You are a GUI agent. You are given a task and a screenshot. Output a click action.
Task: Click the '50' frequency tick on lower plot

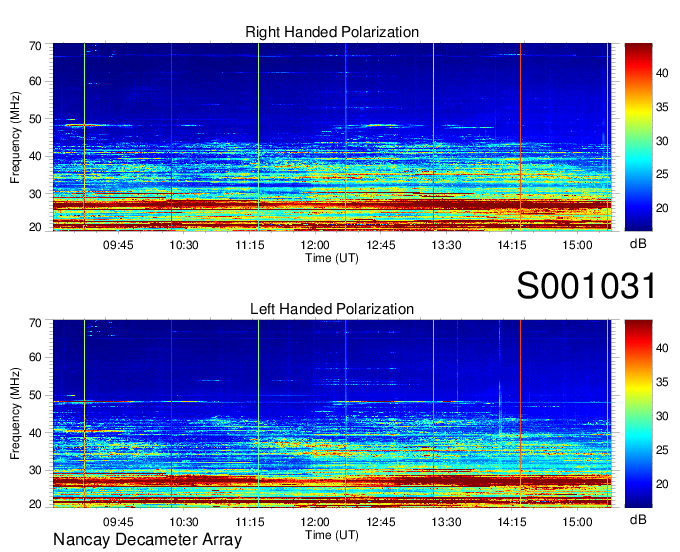35,395
